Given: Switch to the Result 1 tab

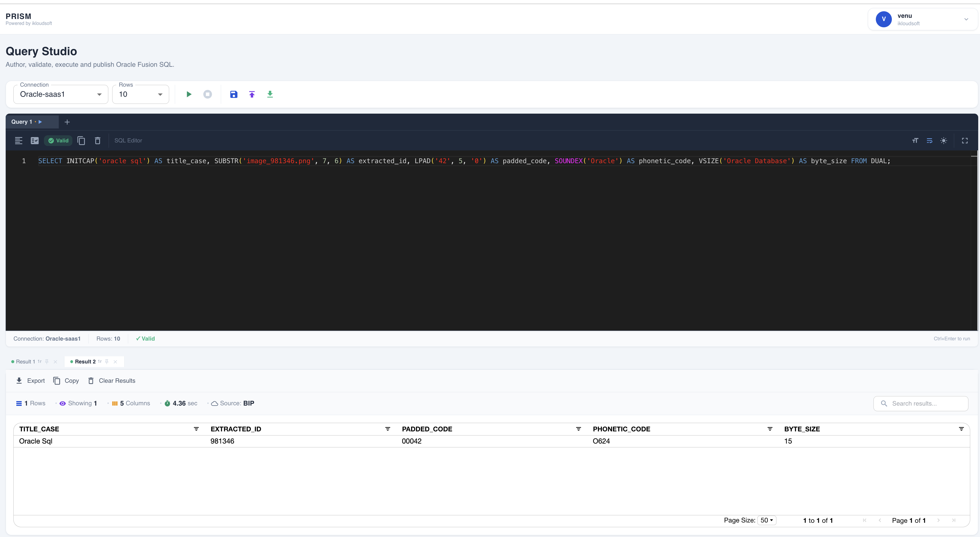Looking at the screenshot, I should (26, 362).
